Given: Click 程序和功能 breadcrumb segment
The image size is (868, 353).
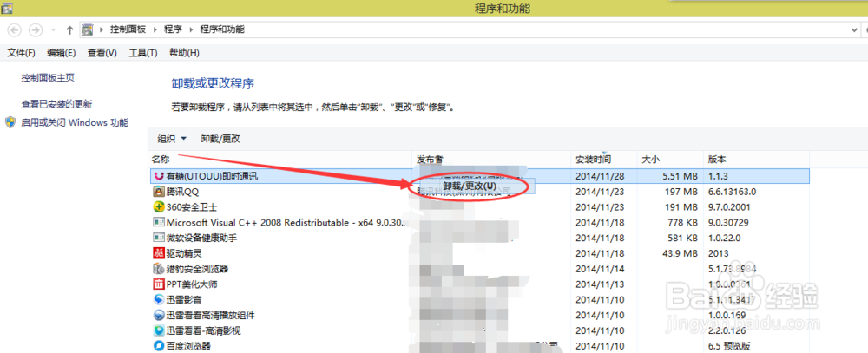Looking at the screenshot, I should [222, 29].
